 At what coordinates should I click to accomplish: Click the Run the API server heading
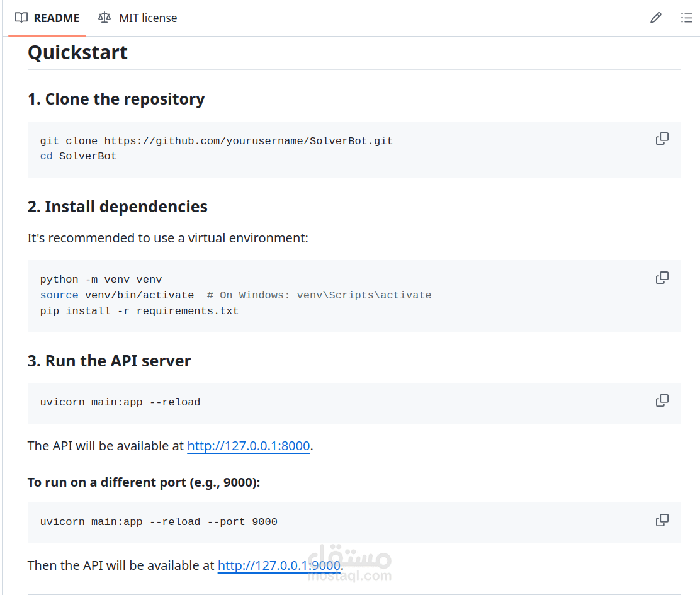point(109,361)
